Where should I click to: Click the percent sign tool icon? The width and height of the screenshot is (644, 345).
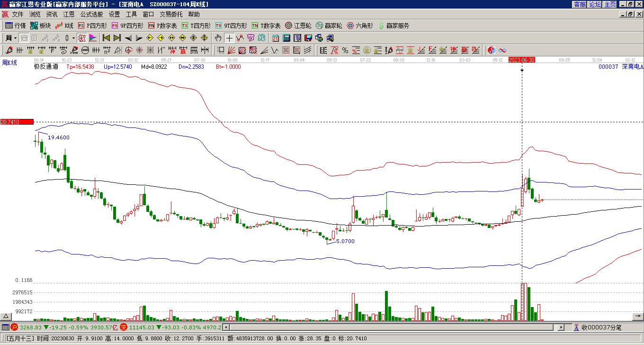click(x=345, y=50)
